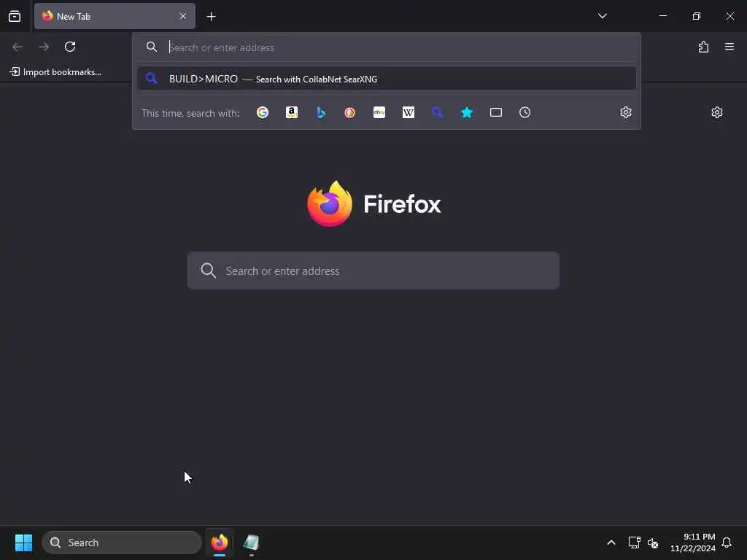Show hidden system tray icons
The image size is (747, 560).
[611, 542]
